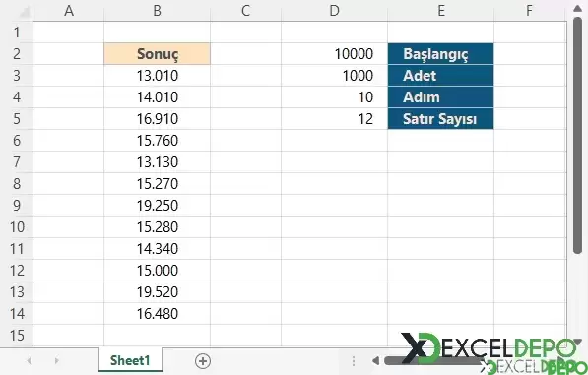
Task: Select column E header
Action: click(441, 11)
